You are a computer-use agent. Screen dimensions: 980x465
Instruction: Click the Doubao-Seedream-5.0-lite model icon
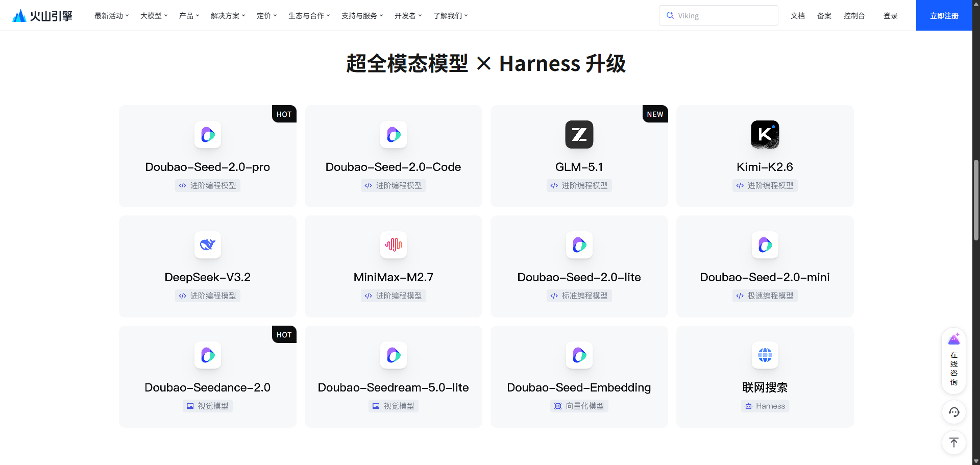coord(394,355)
